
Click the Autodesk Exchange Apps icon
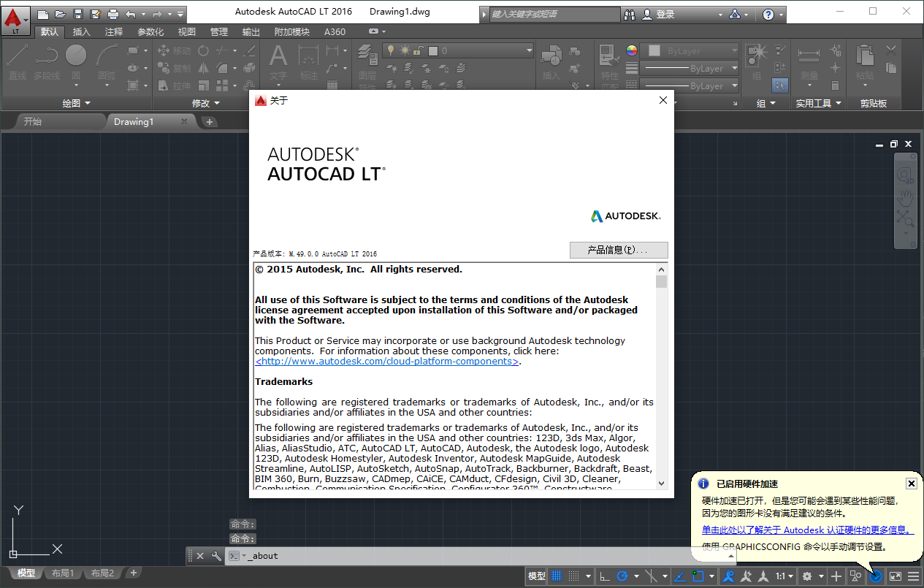click(735, 14)
